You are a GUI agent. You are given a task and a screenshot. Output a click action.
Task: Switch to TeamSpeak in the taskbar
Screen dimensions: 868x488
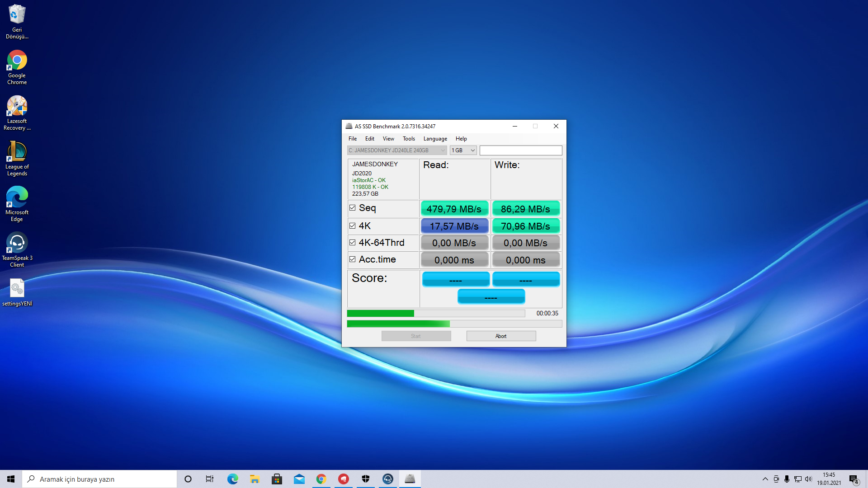click(x=387, y=479)
